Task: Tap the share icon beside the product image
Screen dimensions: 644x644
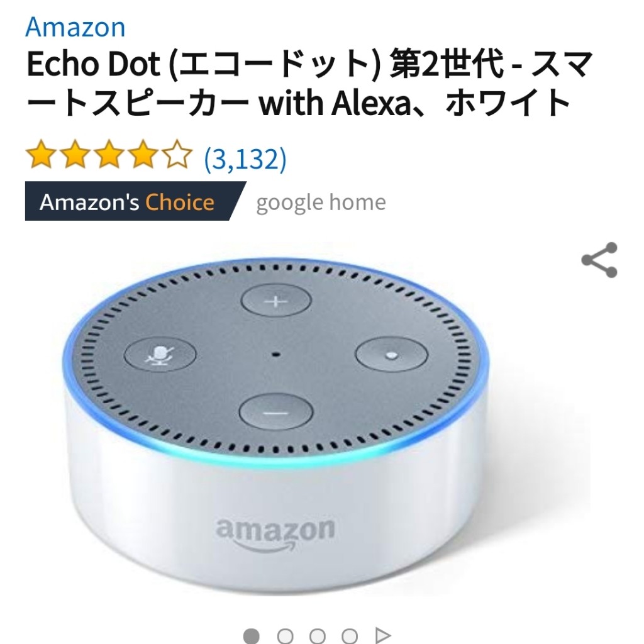Action: [599, 260]
